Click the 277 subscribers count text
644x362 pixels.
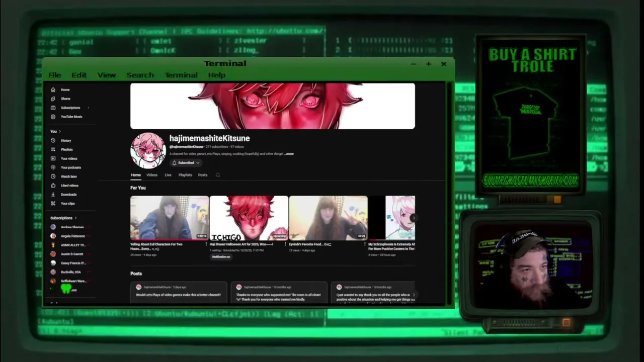217,147
